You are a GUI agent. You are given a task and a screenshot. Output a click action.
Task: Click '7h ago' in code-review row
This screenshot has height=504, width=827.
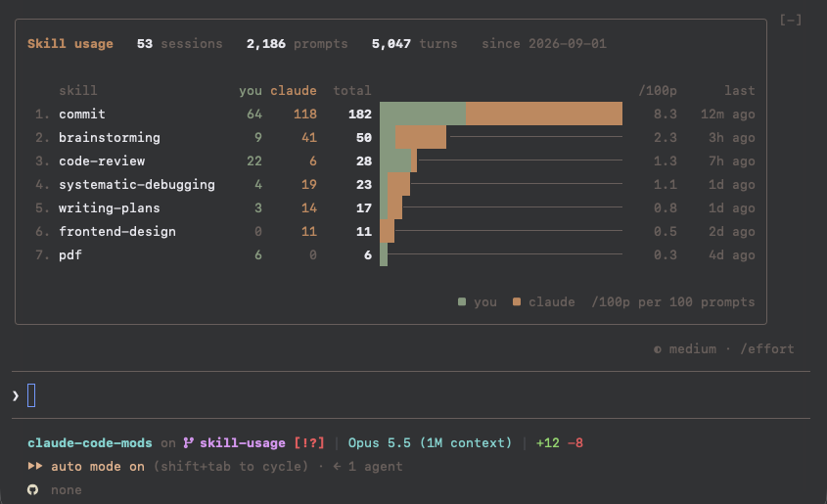click(731, 160)
